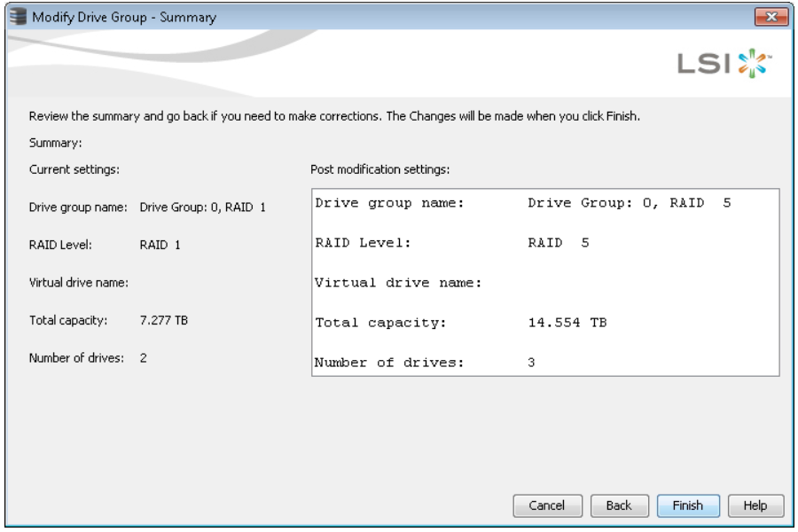Select the RAID 5 level line in text box
798x532 pixels.
452,243
